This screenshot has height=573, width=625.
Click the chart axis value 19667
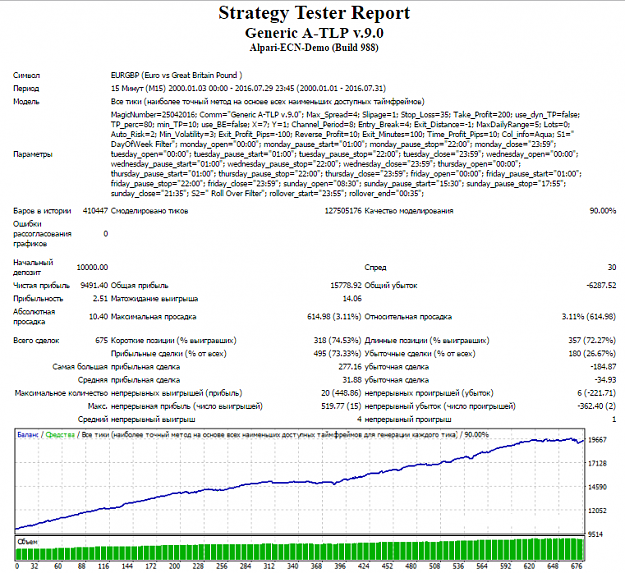597,440
